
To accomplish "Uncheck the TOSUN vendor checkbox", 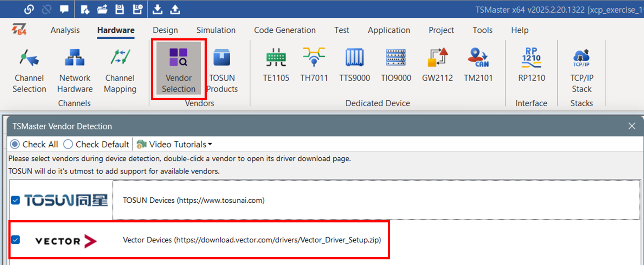I will coord(15,200).
